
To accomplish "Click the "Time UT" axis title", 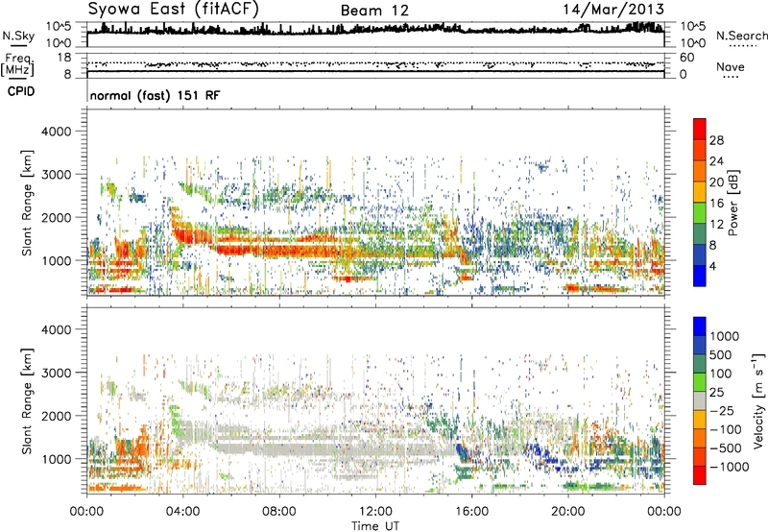I will coord(375,526).
